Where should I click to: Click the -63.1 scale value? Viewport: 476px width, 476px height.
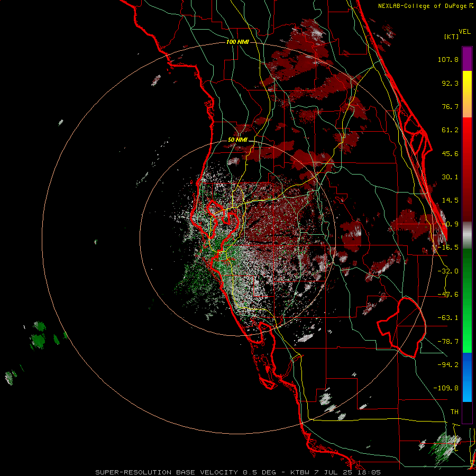pyautogui.click(x=448, y=318)
